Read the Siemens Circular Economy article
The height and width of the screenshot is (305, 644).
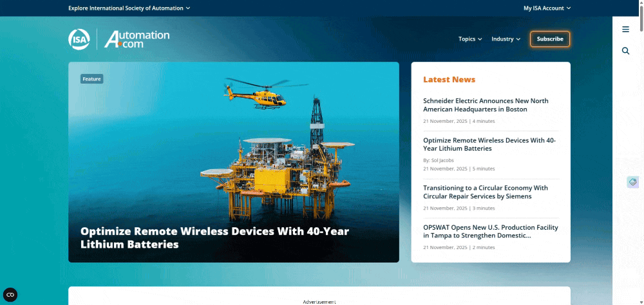485,192
